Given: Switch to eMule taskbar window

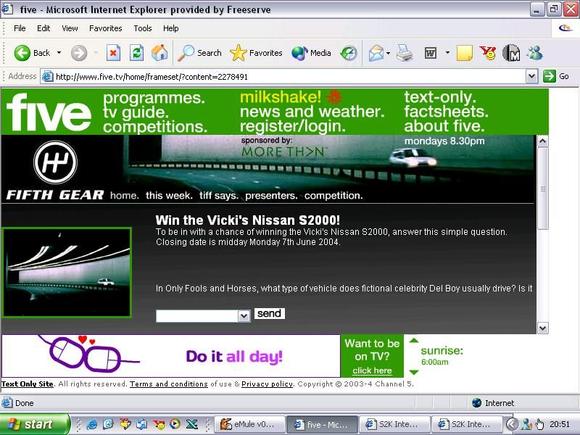Looking at the screenshot, I should click(249, 424).
